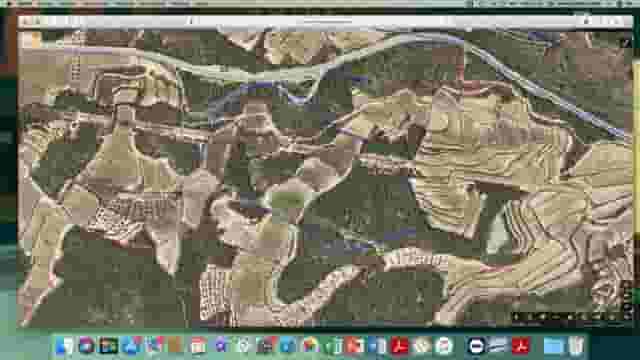Open the green spreadsheet app in dock
The image size is (640, 360).
tap(333, 346)
